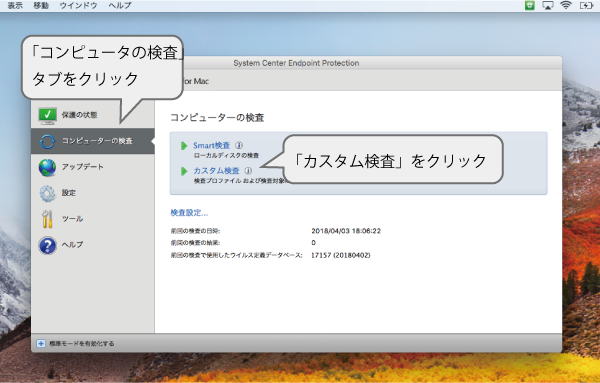Click info icon next to Smart検査

[239, 145]
